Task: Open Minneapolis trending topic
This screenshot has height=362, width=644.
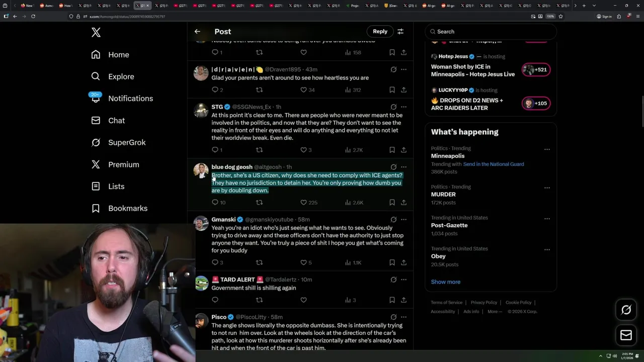Action: point(448,156)
